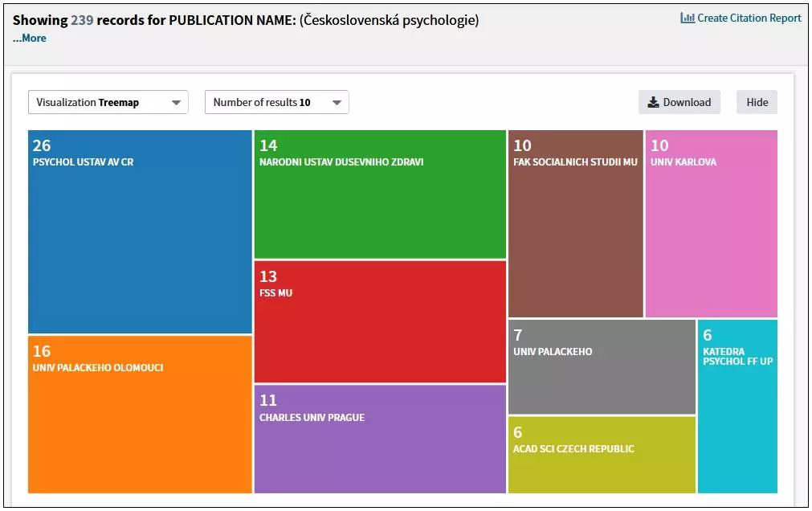Click the PUBLICATION NAME heading text
This screenshot has height=511, width=812.
[232, 20]
